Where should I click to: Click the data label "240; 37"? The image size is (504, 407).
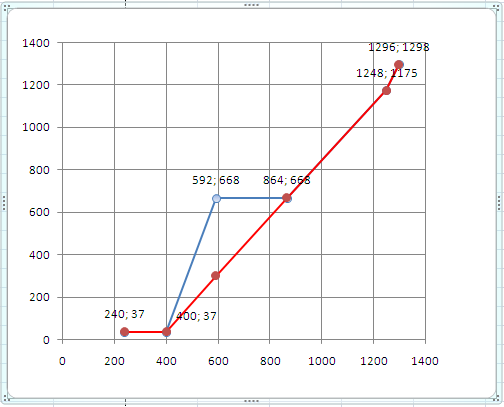124,314
